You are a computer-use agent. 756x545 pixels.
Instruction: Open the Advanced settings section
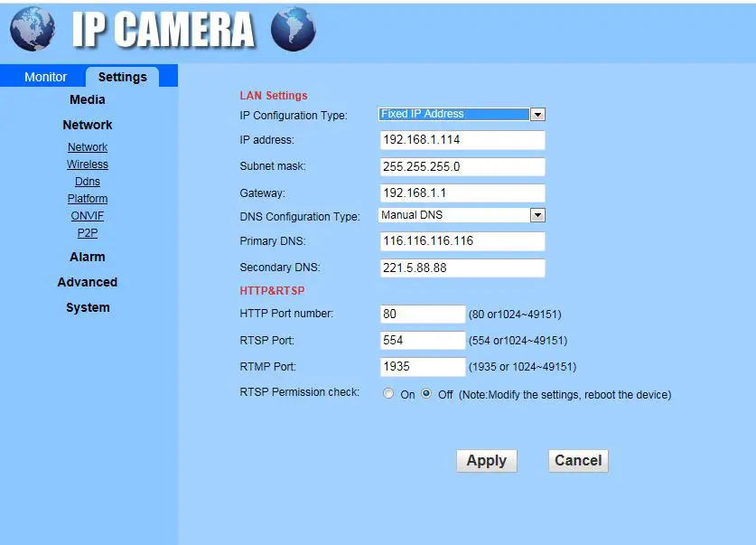point(87,282)
